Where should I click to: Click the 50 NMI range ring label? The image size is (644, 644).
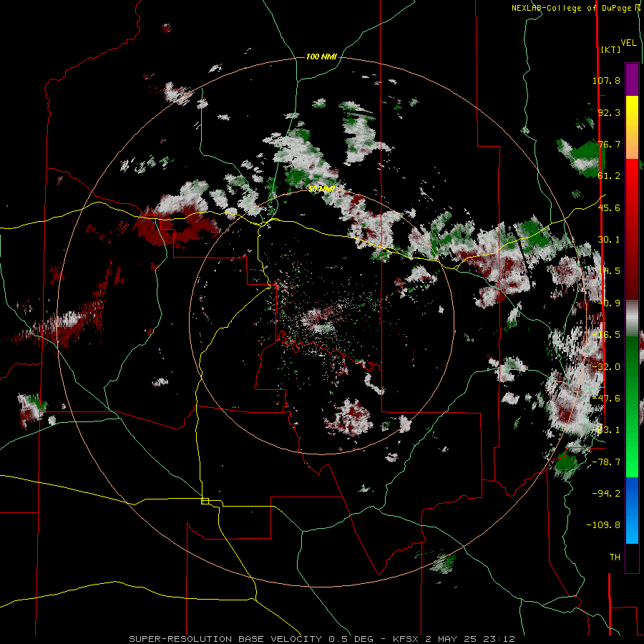[x=321, y=190]
